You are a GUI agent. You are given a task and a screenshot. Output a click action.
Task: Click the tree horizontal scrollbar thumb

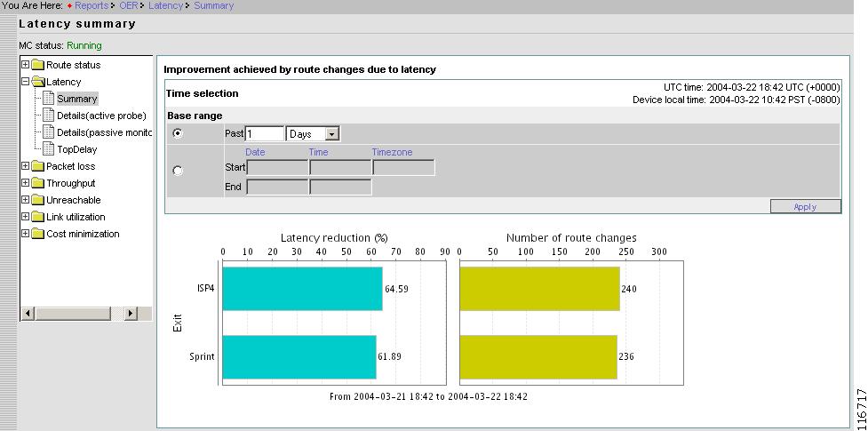point(73,314)
